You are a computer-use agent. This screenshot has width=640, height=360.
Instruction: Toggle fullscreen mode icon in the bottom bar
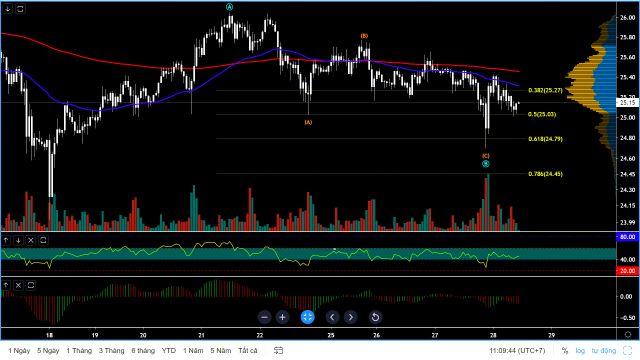[x=627, y=350]
